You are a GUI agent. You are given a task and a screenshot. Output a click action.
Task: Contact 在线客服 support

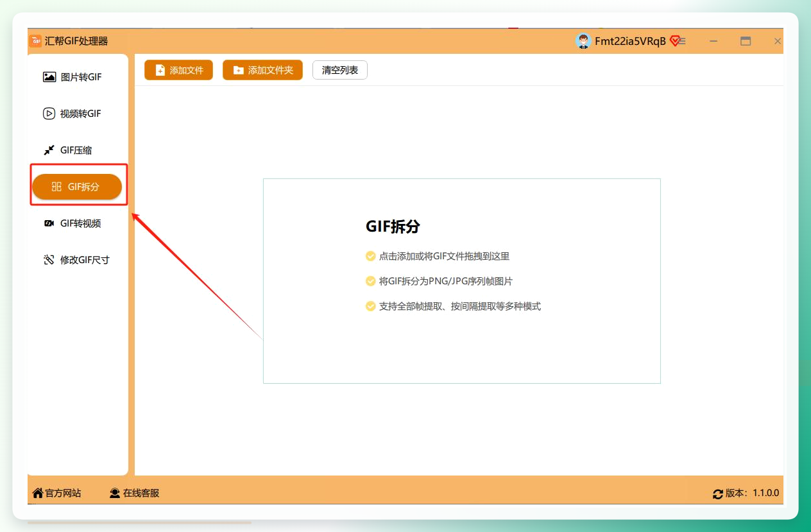[x=134, y=493]
